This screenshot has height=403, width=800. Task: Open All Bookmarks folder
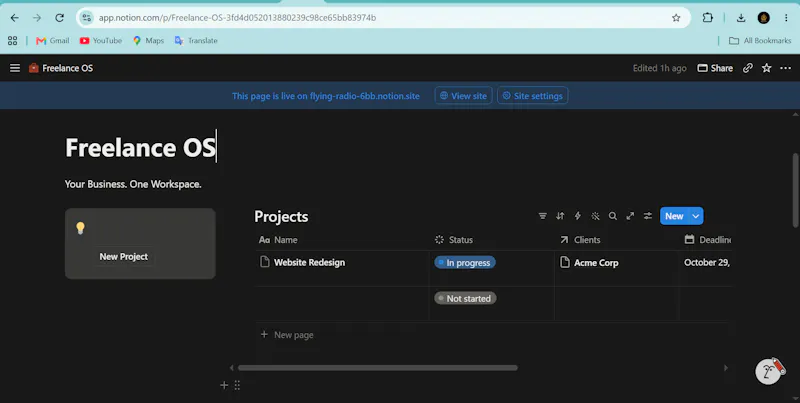(760, 40)
